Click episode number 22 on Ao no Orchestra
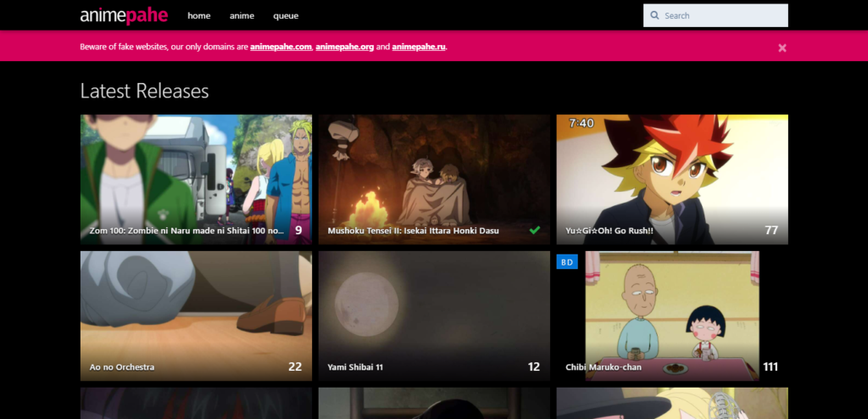This screenshot has width=868, height=419. (x=295, y=366)
